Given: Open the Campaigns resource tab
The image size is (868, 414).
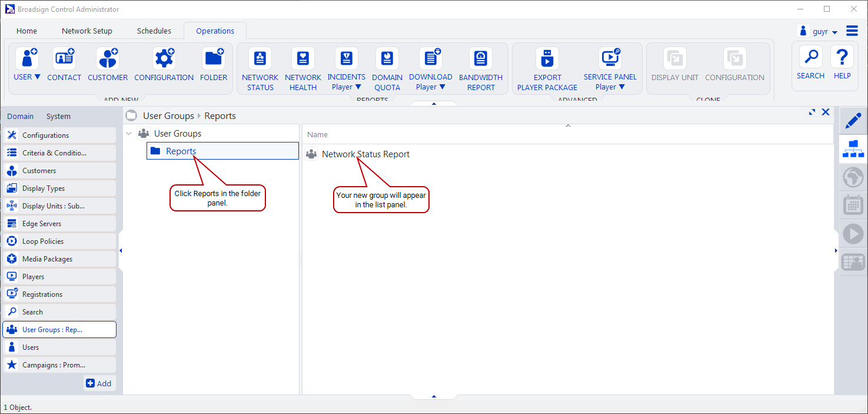Looking at the screenshot, I should coord(59,365).
